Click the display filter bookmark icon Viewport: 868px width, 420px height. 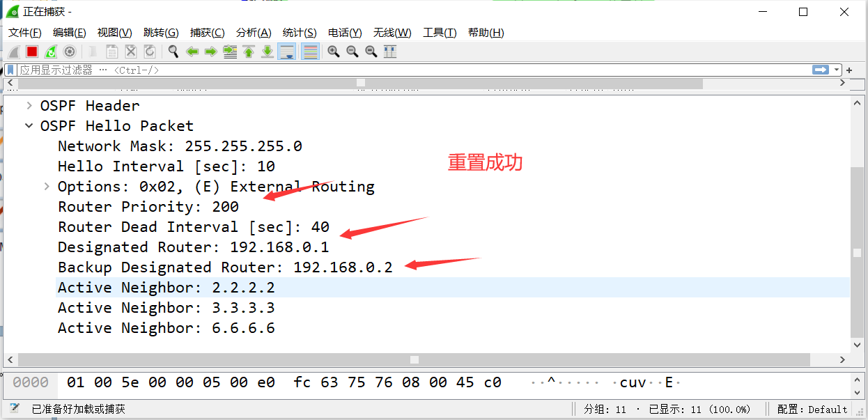[x=10, y=70]
